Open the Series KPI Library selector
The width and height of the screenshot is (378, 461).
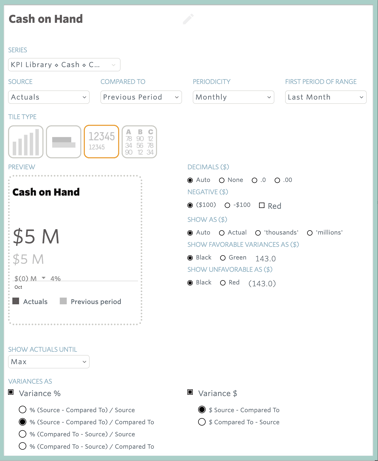[x=64, y=65]
